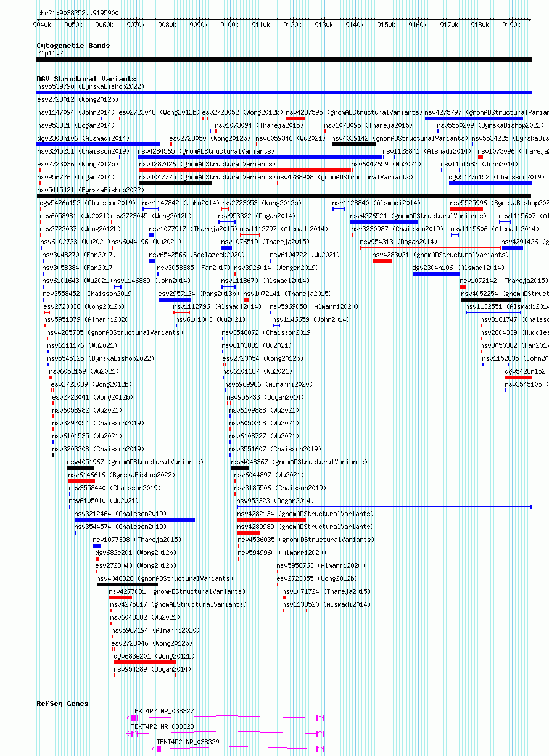The width and height of the screenshot is (549, 756).
Task: Select nsv5415421 (ByrskaBishop2022) label
Action: click(x=91, y=190)
